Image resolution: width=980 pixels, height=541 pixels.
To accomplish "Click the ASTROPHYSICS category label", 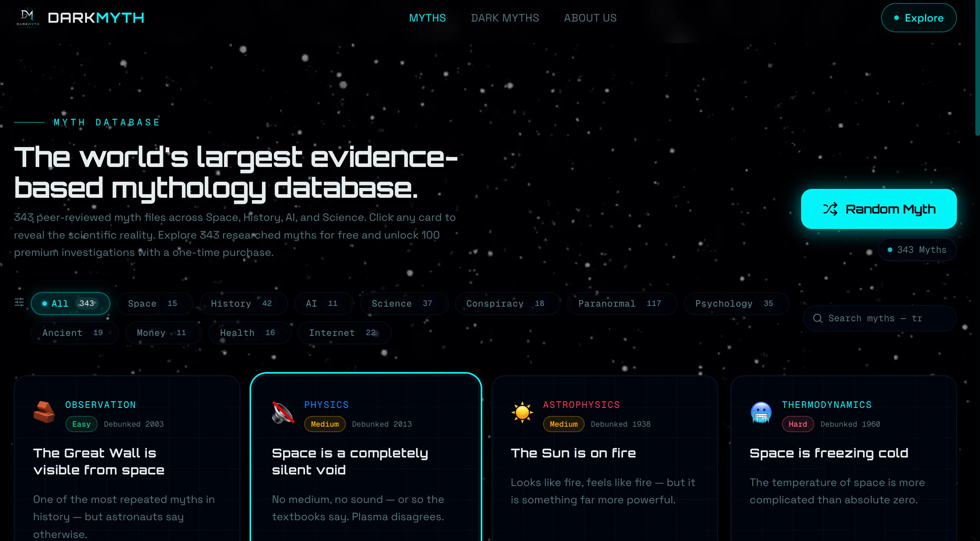I will tap(582, 405).
